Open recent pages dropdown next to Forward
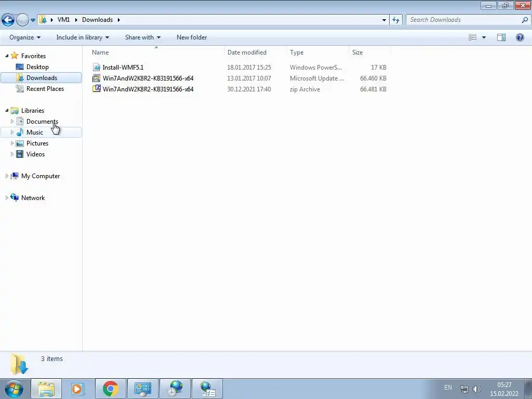 33,20
